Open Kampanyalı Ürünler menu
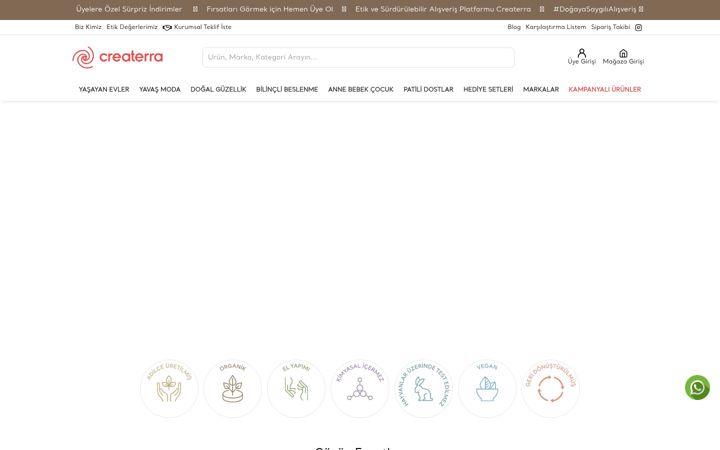Viewport: 720px width, 450px height. click(x=605, y=90)
